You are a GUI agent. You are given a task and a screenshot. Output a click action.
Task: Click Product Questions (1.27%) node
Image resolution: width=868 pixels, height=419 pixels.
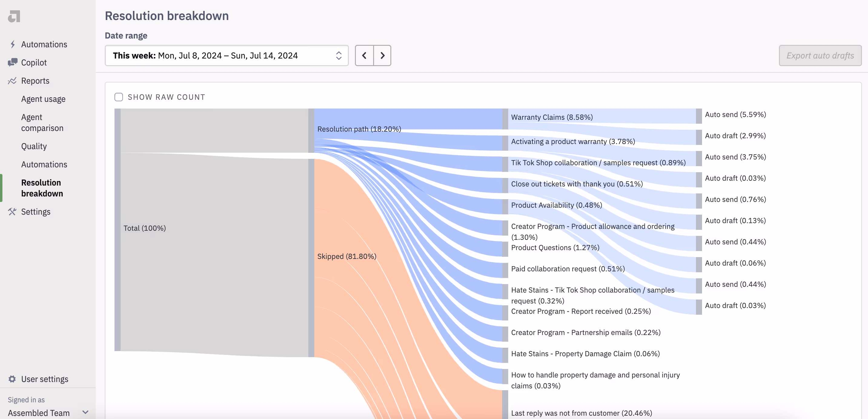tap(555, 247)
